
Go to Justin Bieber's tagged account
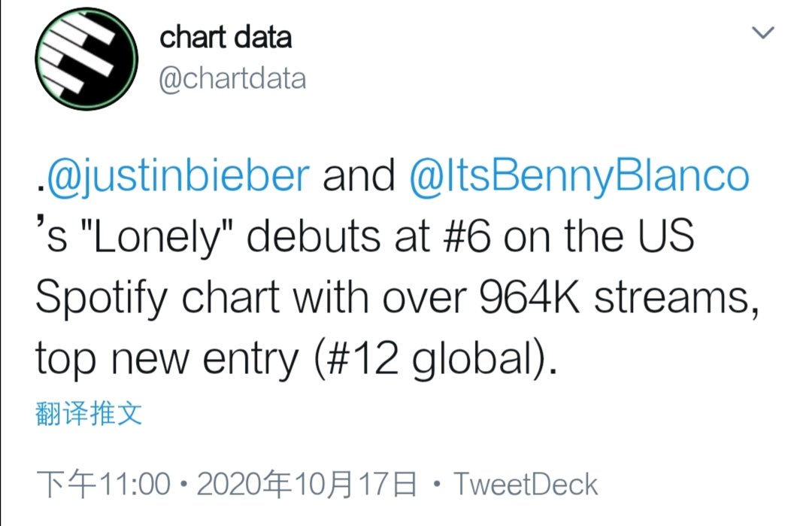click(x=178, y=176)
